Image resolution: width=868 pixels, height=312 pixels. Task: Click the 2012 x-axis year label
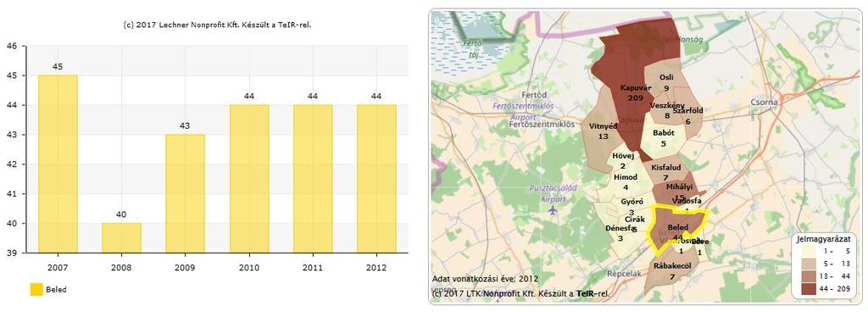(x=376, y=268)
